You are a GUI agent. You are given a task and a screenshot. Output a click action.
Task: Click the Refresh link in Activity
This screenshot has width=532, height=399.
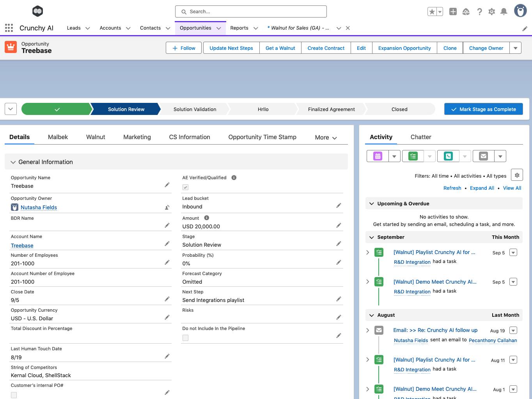tap(452, 188)
